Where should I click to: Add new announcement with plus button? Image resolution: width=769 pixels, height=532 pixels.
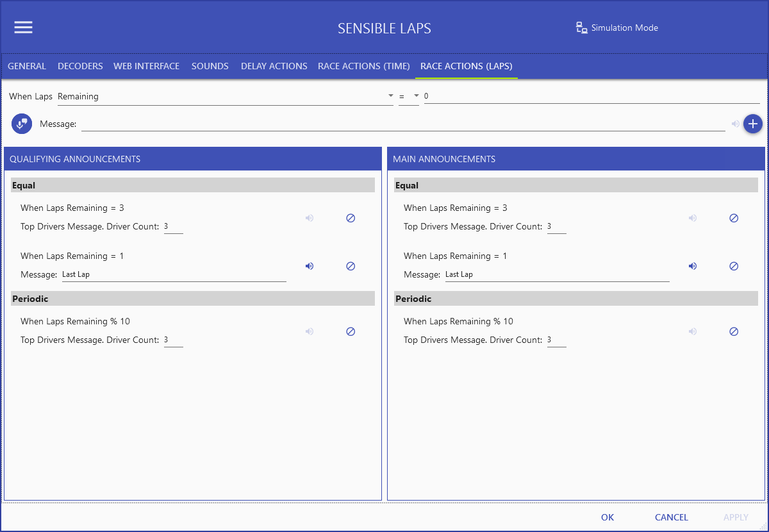tap(753, 124)
